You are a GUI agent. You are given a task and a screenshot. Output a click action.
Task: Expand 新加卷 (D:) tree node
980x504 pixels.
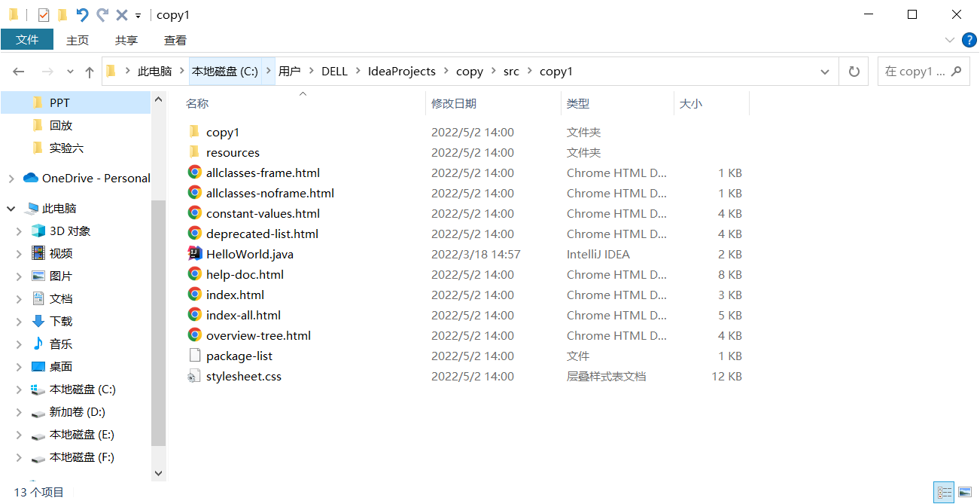click(19, 412)
